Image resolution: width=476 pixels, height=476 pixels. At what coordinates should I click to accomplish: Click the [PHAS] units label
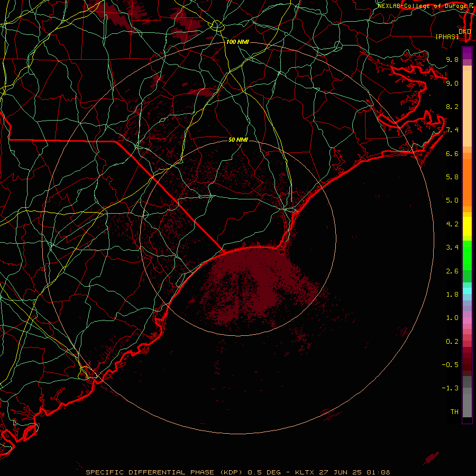coord(447,36)
